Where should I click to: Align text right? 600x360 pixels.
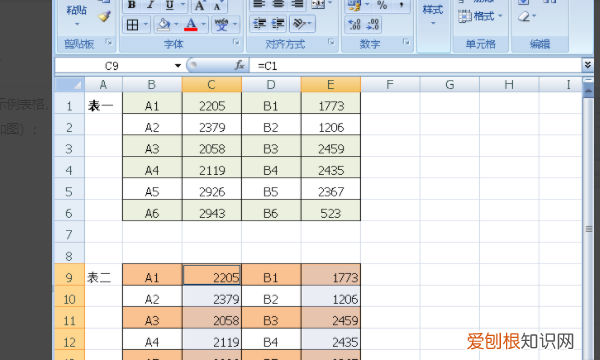coord(297,4)
